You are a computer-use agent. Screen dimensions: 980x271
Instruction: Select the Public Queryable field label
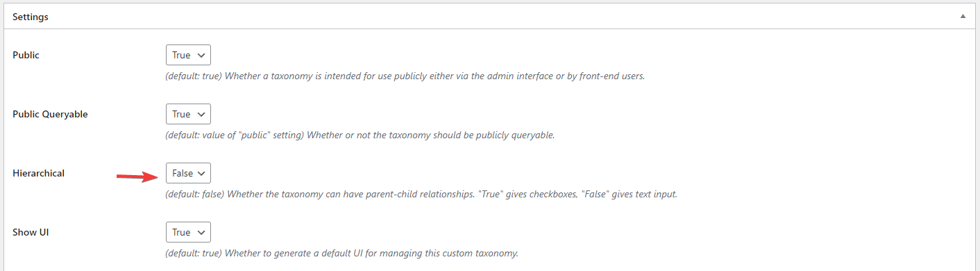[x=50, y=114]
